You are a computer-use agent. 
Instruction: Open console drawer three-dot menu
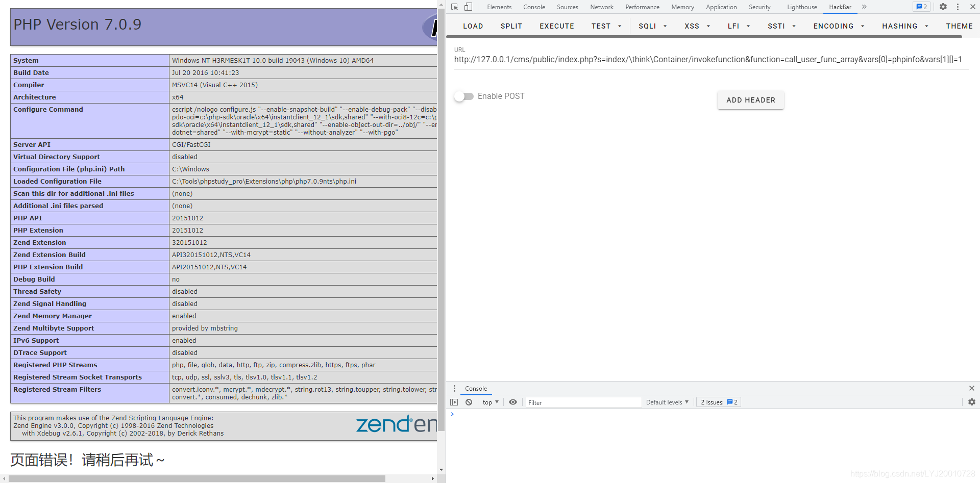click(x=454, y=389)
